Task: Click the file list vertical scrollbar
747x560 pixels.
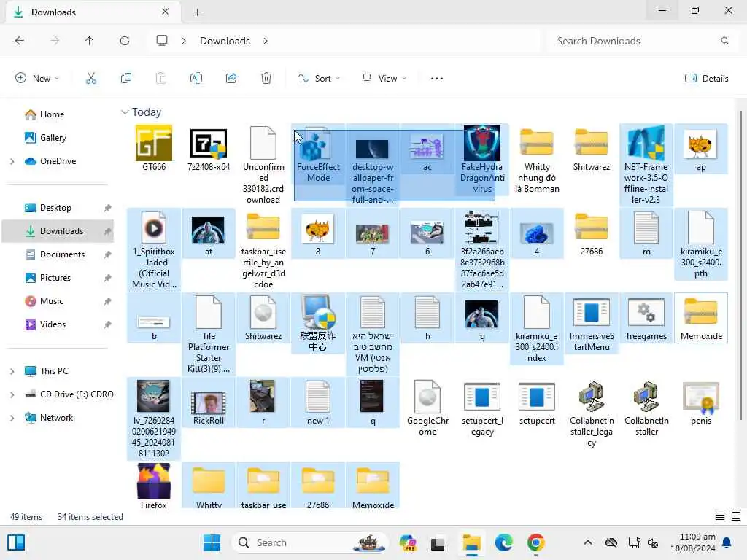Action: (741, 264)
